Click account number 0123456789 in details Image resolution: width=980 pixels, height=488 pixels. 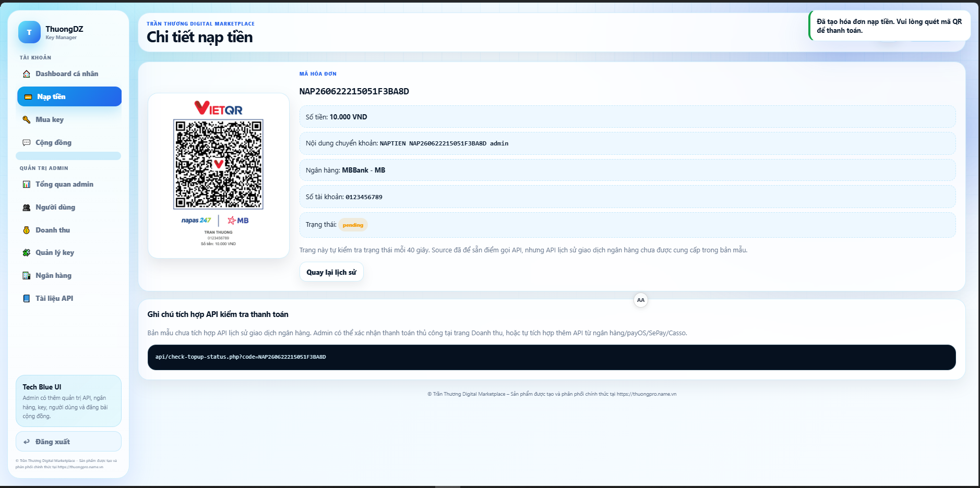pyautogui.click(x=364, y=197)
